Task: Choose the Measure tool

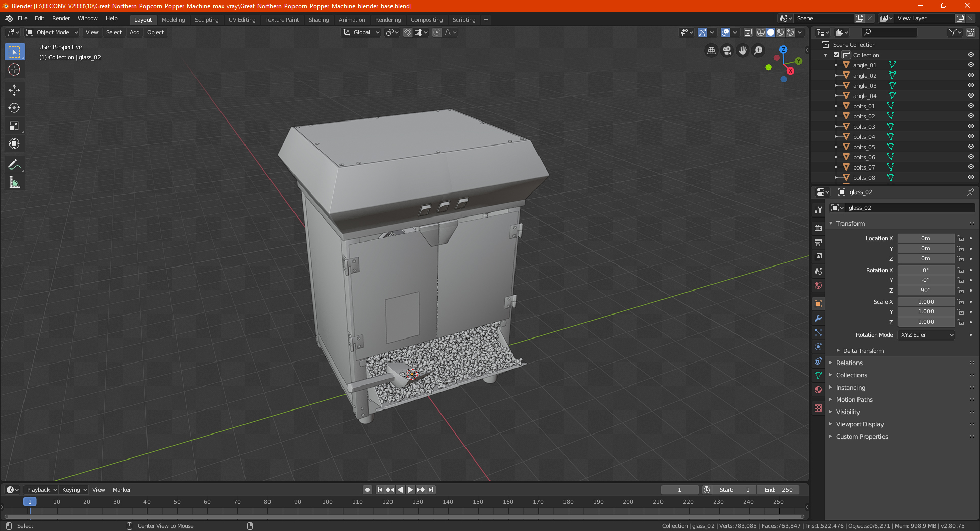Action: coord(14,182)
